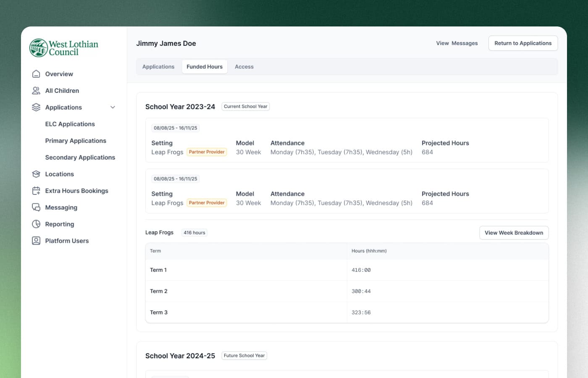The height and width of the screenshot is (378, 588).
Task: Click the All Children people icon
Action: pos(36,91)
